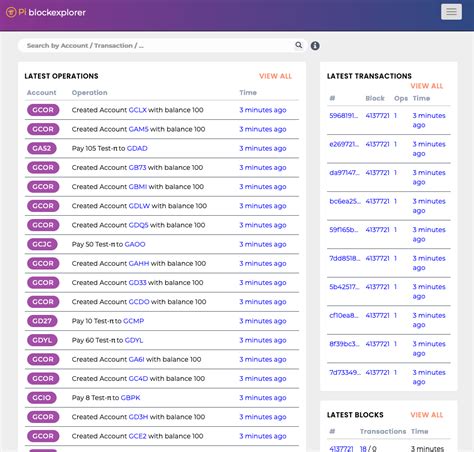Open the search info icon
Viewport: 474px width, 452px height.
tap(315, 46)
